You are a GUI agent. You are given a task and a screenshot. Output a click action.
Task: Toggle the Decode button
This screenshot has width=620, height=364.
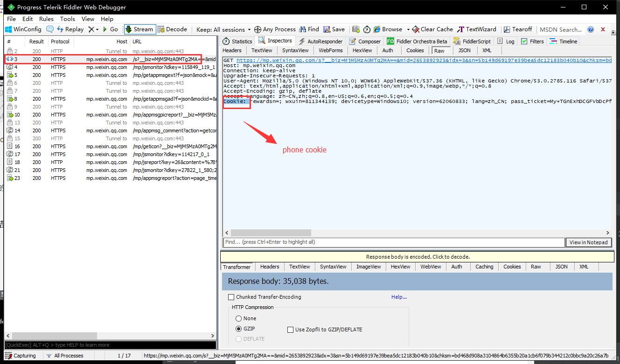[172, 29]
